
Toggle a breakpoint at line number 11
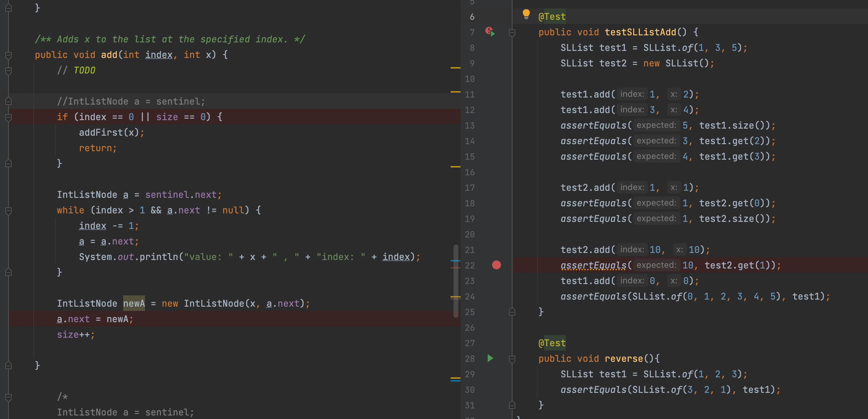coord(470,94)
